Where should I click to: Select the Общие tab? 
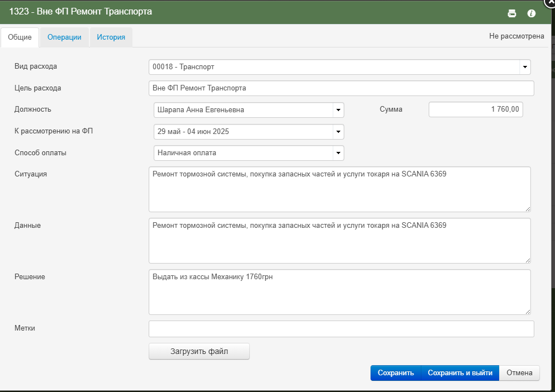click(x=20, y=37)
